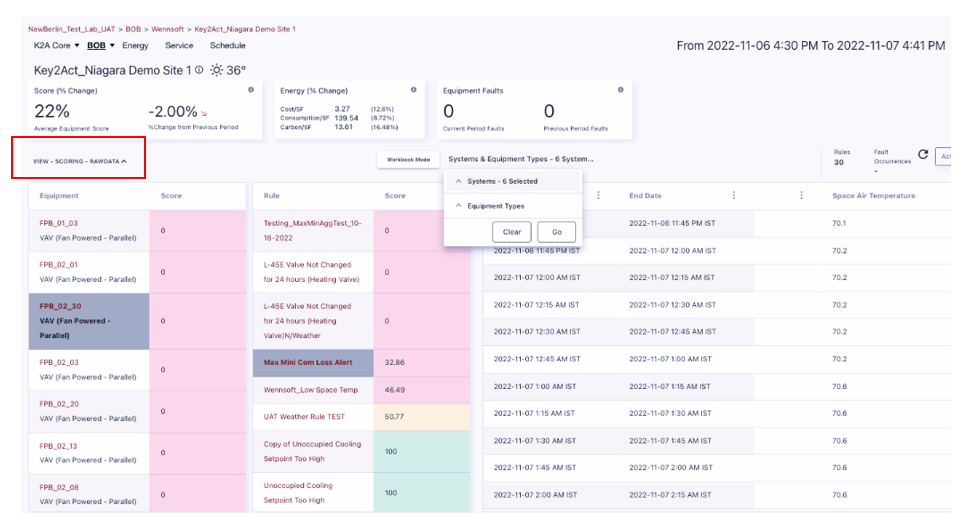Open Systems & Equipment Types filter

click(x=520, y=159)
